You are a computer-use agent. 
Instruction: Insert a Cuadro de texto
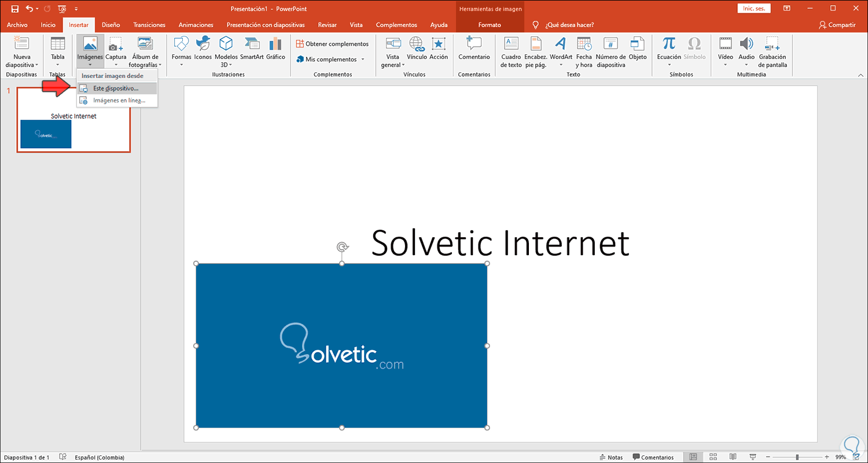point(511,52)
